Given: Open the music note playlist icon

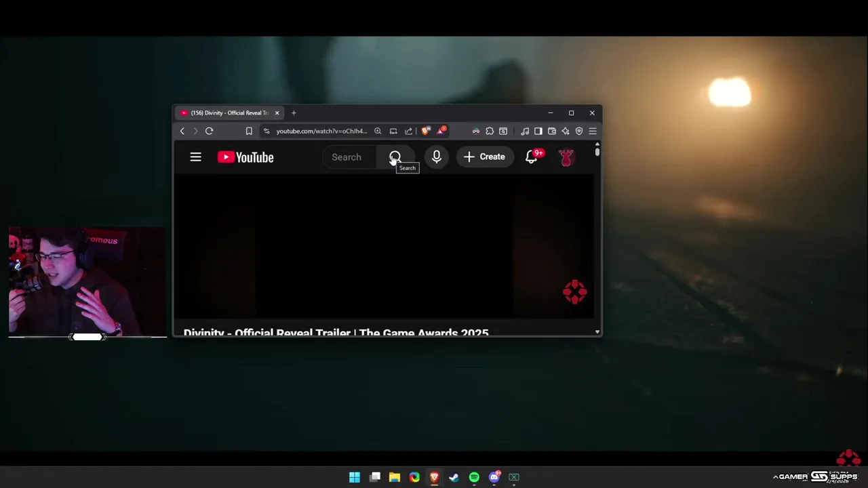Looking at the screenshot, I should 525,131.
